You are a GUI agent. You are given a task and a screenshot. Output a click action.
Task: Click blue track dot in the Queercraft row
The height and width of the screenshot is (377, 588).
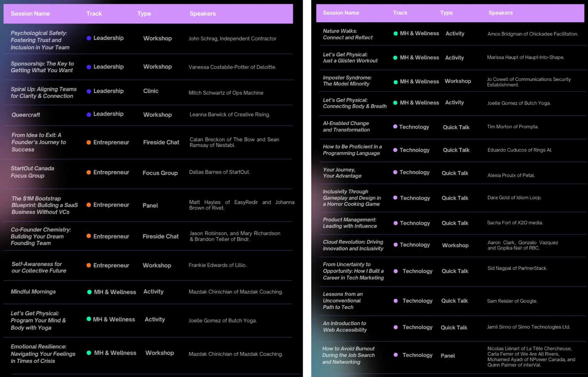89,114
